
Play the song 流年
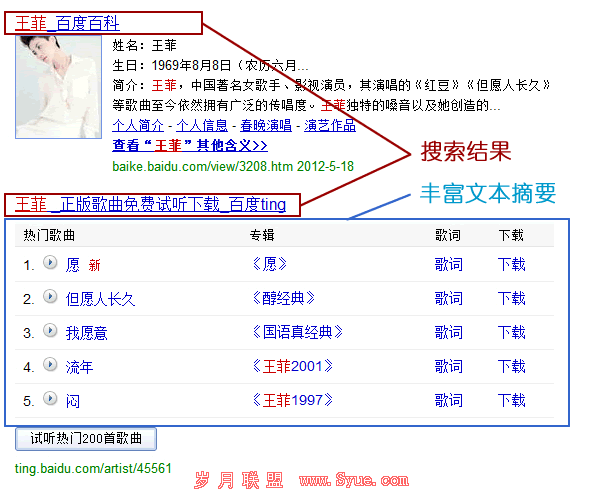pos(50,365)
